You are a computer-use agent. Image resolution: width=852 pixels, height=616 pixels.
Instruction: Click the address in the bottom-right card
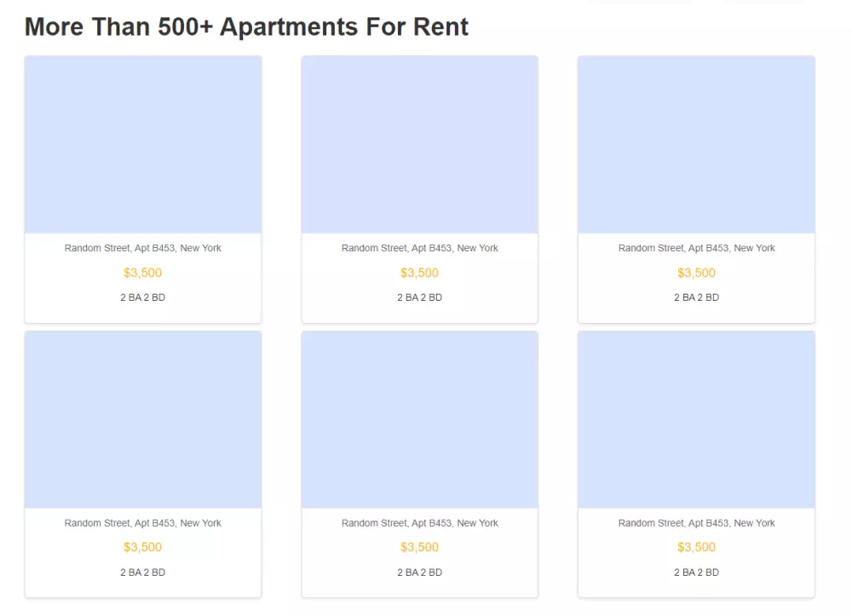(x=696, y=523)
